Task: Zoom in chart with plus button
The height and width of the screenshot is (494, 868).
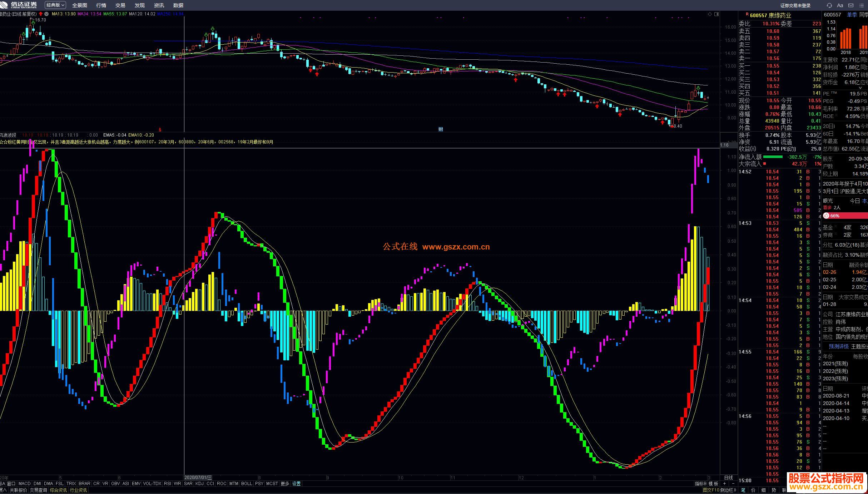Action: pyautogui.click(x=724, y=484)
